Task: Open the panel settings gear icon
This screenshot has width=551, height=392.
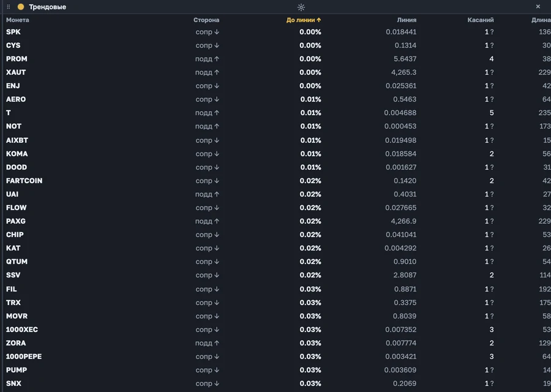Action: (x=301, y=7)
